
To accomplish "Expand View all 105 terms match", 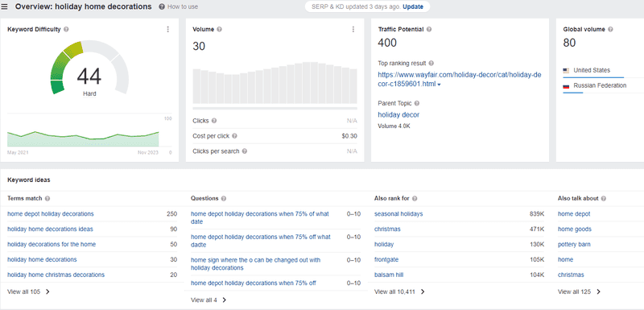I will (28, 292).
